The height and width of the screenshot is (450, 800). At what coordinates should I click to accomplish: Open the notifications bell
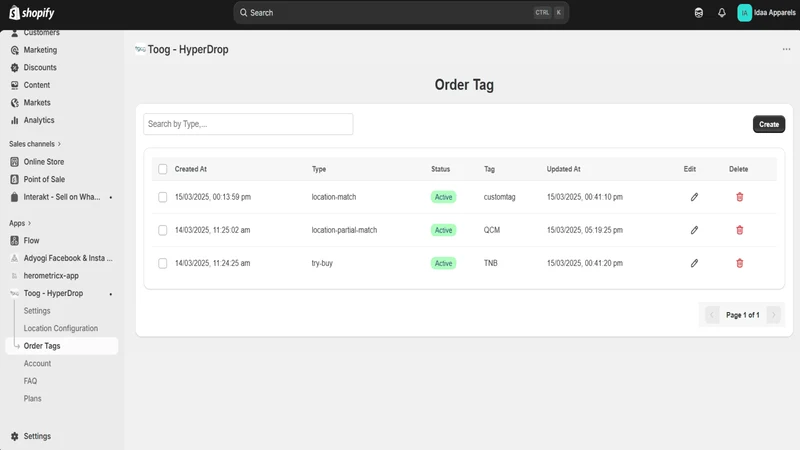721,13
